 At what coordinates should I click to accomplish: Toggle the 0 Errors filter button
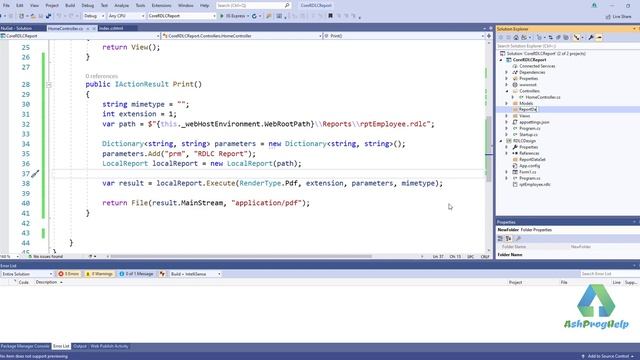coord(69,274)
